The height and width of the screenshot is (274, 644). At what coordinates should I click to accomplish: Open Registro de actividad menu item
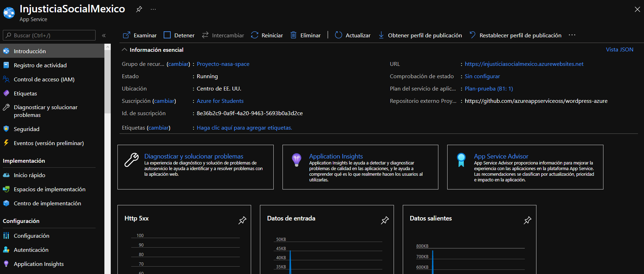click(x=52, y=65)
